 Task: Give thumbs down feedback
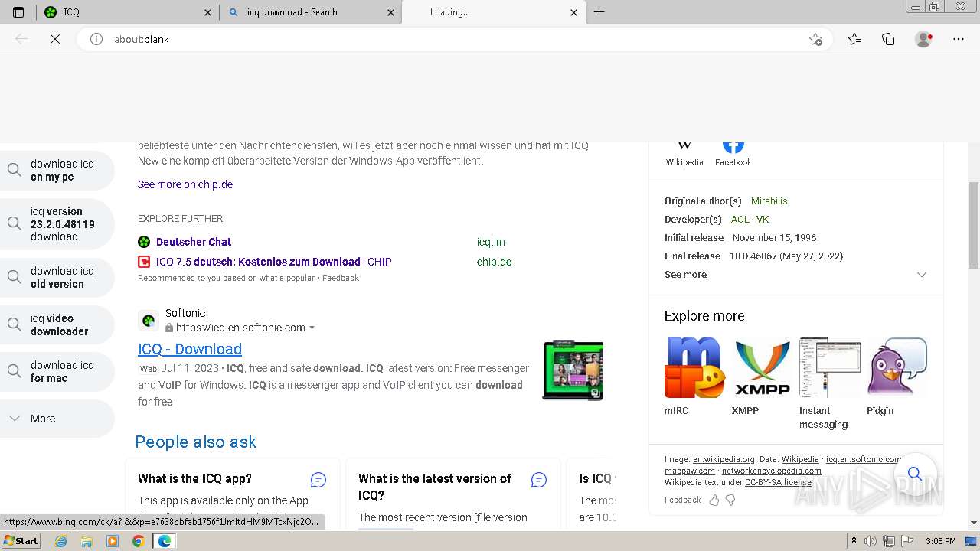tap(730, 500)
